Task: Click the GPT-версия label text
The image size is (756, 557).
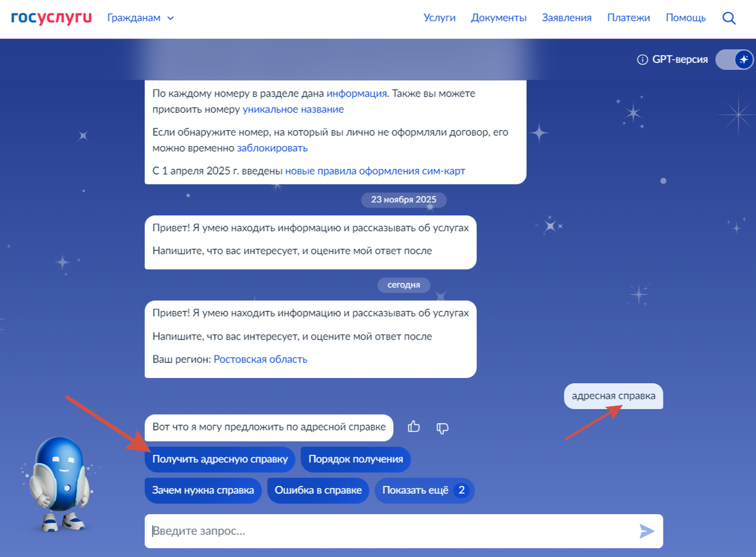Action: [x=680, y=60]
